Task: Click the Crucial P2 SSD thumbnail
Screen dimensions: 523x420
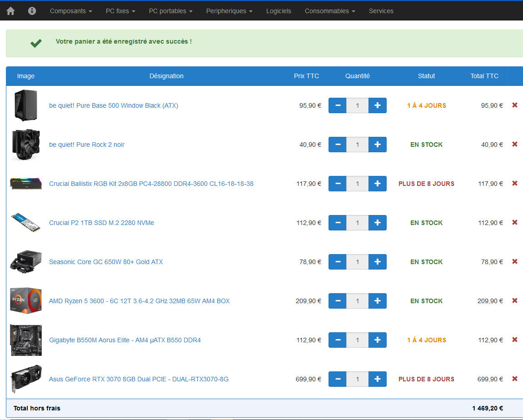Action: pos(26,223)
